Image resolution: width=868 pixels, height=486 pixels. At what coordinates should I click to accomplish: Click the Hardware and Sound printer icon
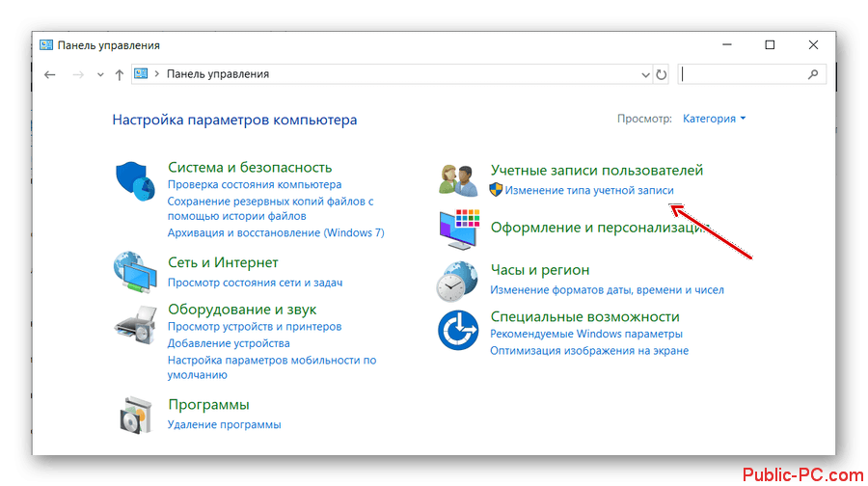(x=136, y=325)
